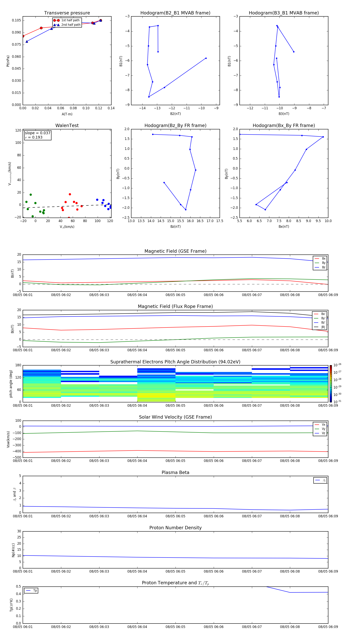Click the 'slope = 0.037' annotation

tap(38, 133)
